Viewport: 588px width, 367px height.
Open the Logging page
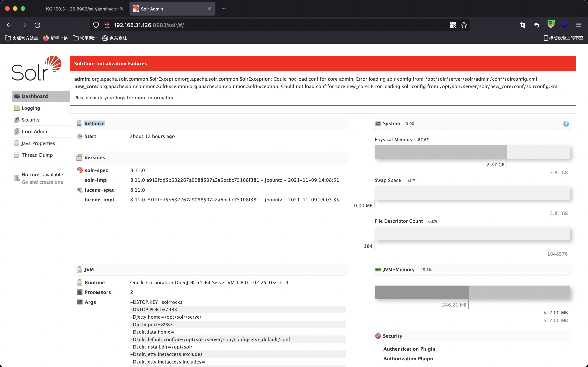(31, 108)
